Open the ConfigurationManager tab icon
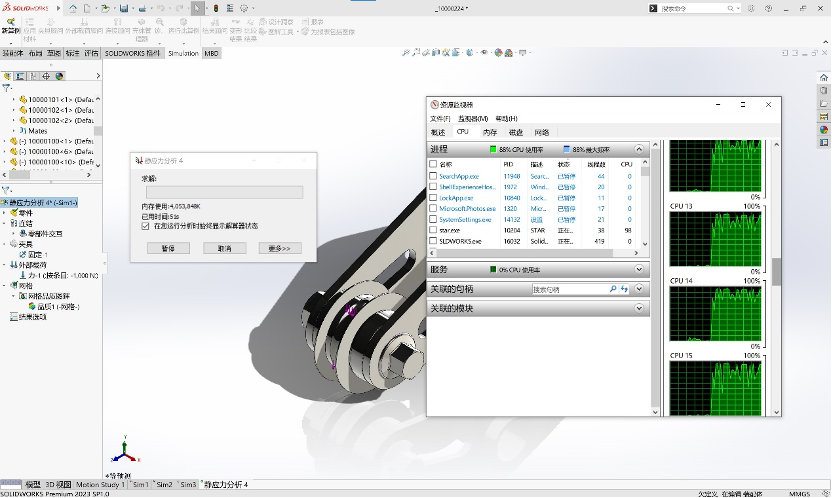Screen dimensions: 832x498 coord(33,76)
